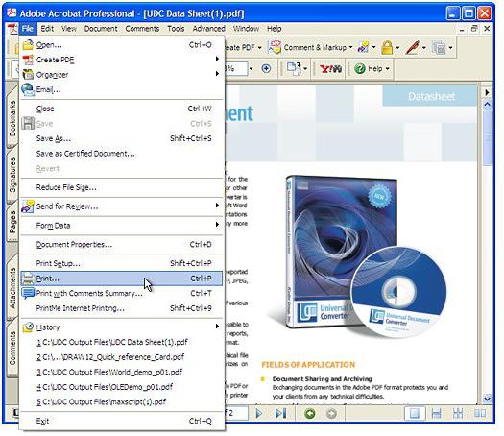Switch to the Comments side tab
The height and width of the screenshot is (436, 504).
tap(12, 349)
